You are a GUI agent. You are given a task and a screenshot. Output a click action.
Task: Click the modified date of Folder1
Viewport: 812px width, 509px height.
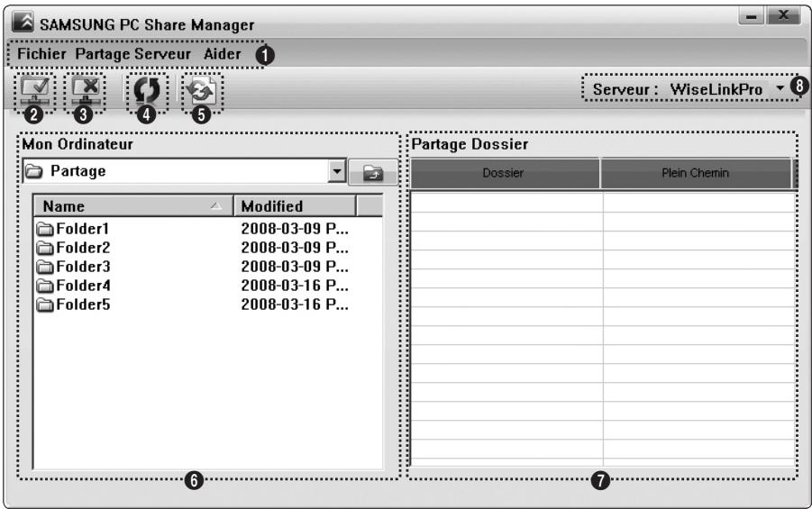coord(295,228)
